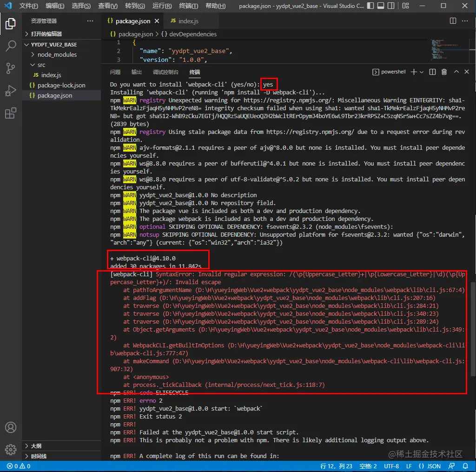Screen dimensions: 476x472
Task: Open the Extensions view
Action: [11, 113]
